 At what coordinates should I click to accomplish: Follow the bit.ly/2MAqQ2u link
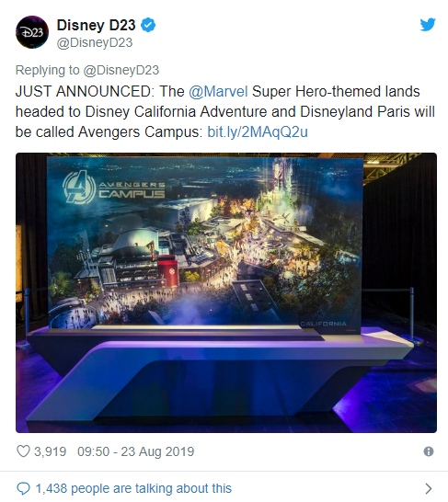click(x=258, y=131)
